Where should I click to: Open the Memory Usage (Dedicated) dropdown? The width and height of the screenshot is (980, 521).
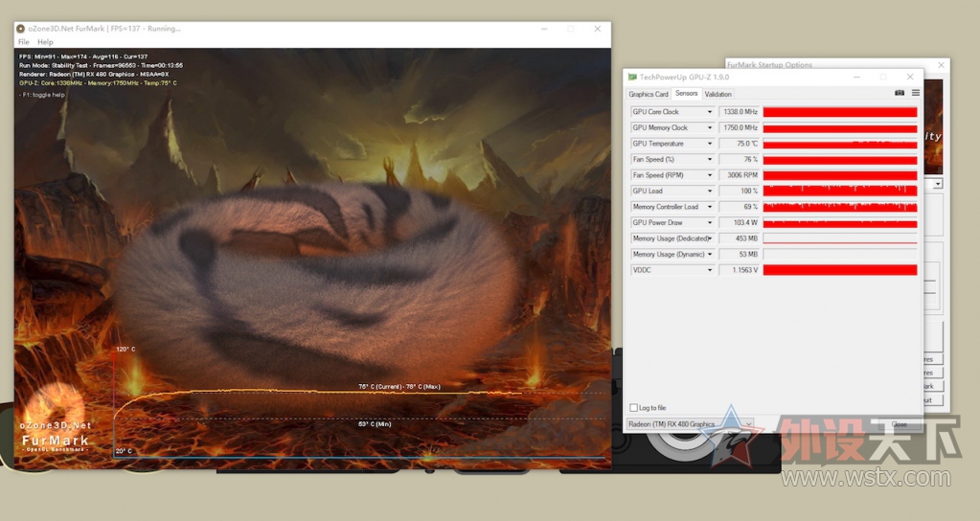(x=710, y=238)
